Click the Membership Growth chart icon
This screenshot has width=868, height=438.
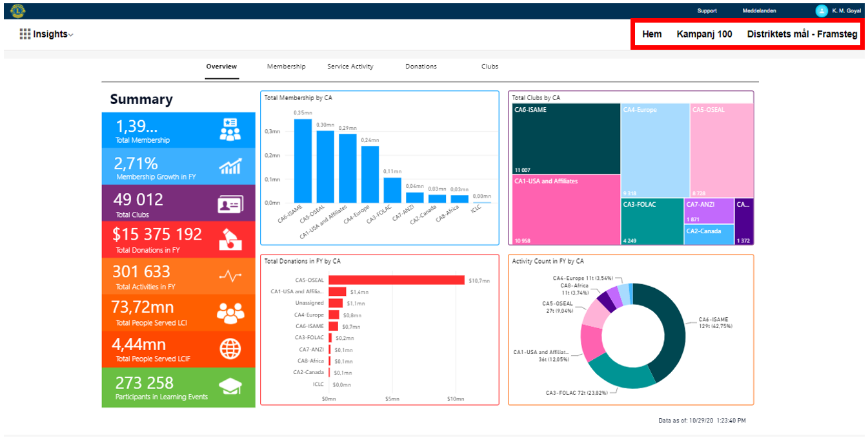click(x=230, y=167)
